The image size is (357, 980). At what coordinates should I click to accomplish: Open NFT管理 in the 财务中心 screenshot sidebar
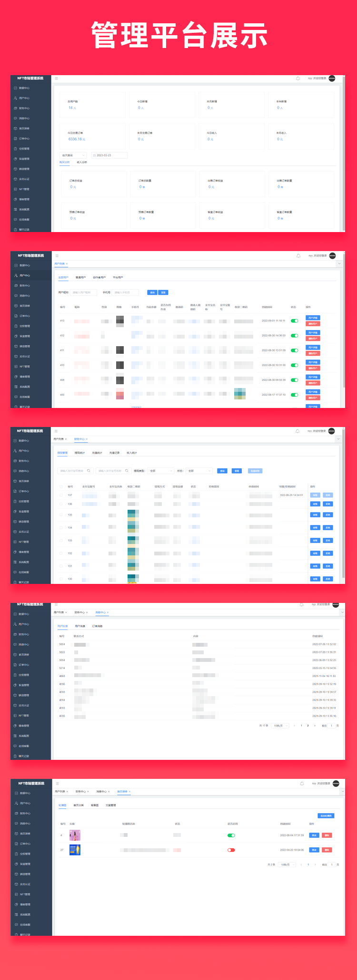point(24,542)
